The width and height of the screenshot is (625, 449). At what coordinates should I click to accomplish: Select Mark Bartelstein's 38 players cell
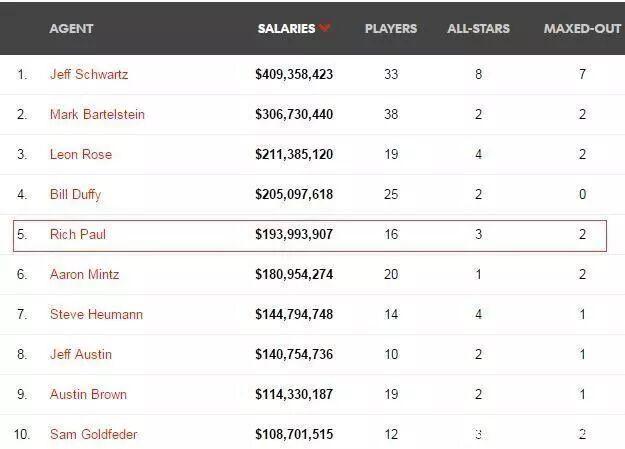pos(391,114)
